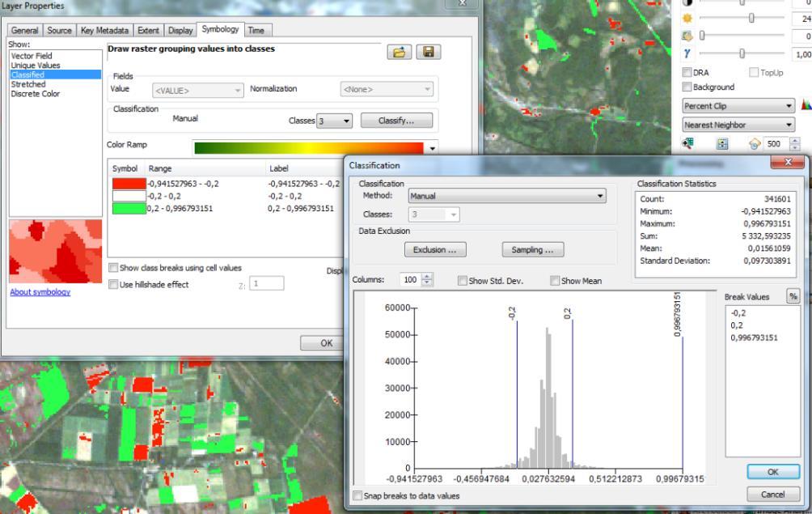Image resolution: width=812 pixels, height=514 pixels.
Task: Click the zoom to raster resolution icon
Action: [x=687, y=143]
